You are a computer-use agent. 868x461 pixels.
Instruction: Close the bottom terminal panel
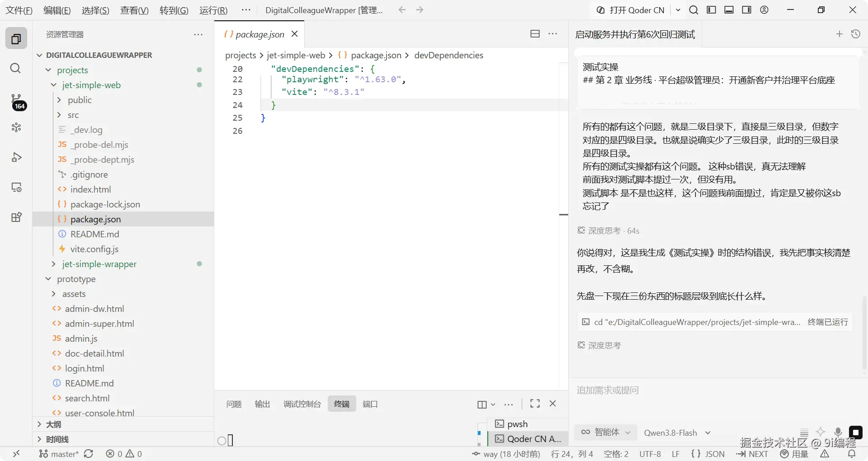[552, 404]
